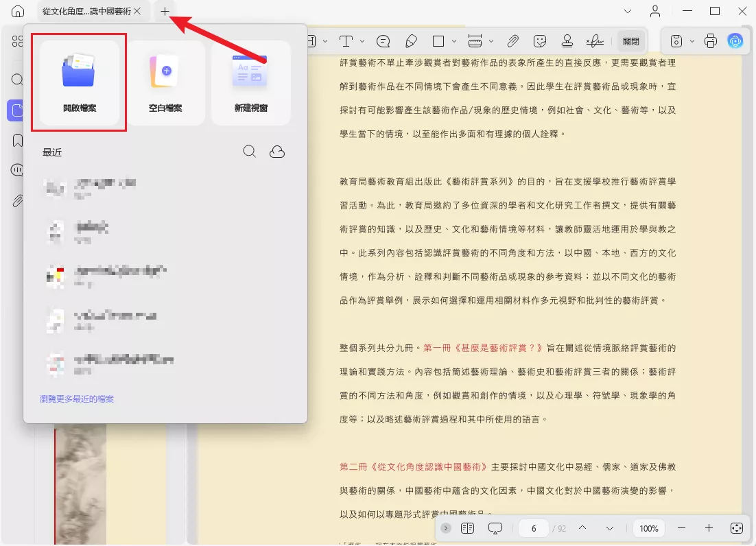Image resolution: width=756 pixels, height=546 pixels.
Task: Open the user account icon
Action: pos(654,11)
